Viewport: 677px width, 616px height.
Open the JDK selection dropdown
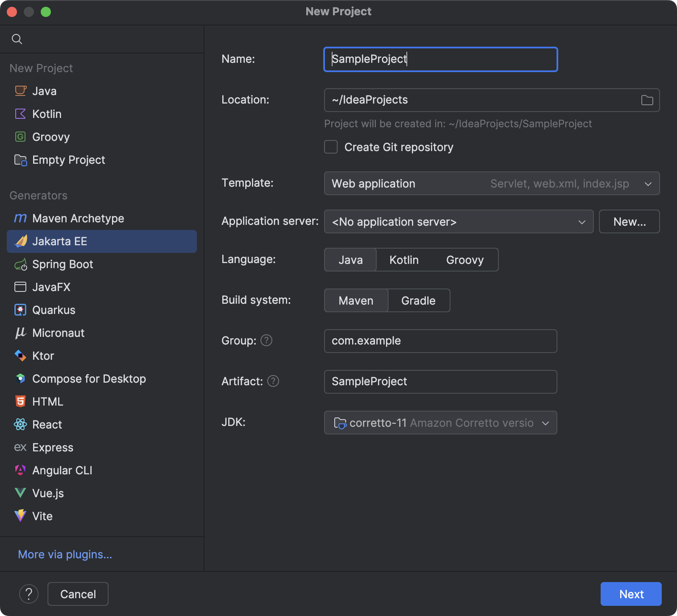(440, 423)
